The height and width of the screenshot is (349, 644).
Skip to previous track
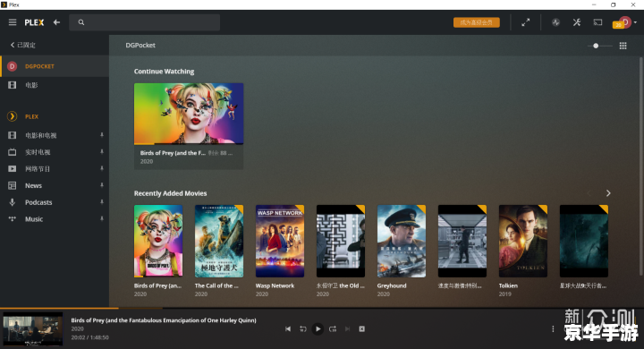[x=288, y=328]
